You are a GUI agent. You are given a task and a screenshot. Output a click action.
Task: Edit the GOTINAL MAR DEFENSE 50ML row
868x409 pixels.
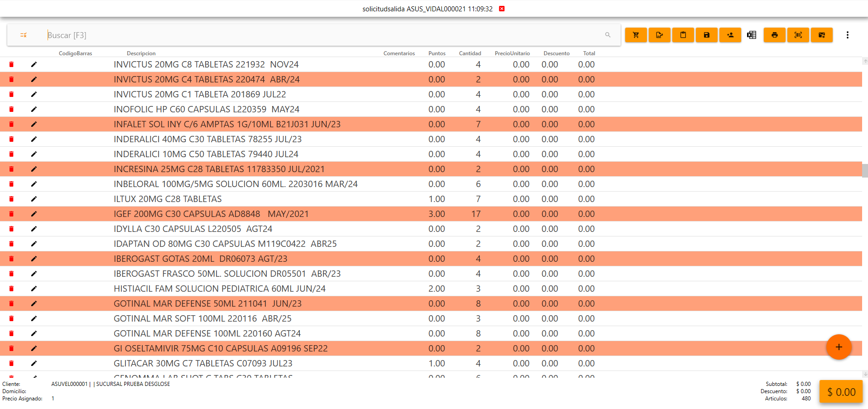pos(34,303)
